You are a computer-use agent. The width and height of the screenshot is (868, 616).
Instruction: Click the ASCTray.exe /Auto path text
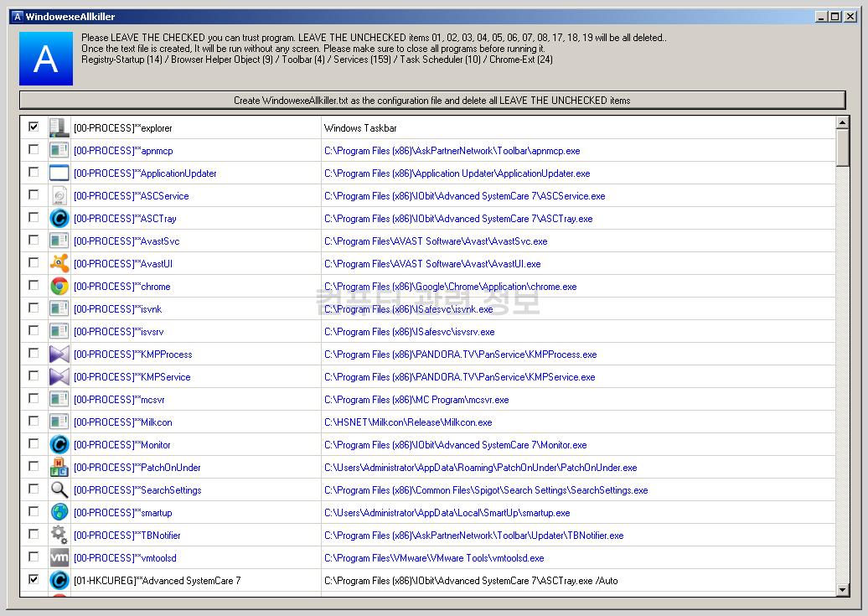(x=471, y=581)
